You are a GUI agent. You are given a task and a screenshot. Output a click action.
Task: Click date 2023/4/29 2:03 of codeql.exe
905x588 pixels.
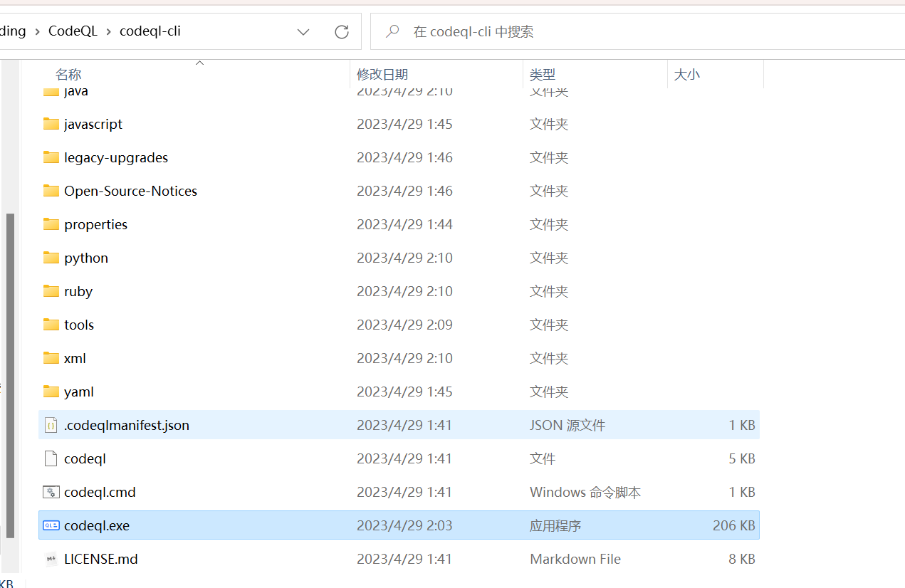pyautogui.click(x=404, y=525)
